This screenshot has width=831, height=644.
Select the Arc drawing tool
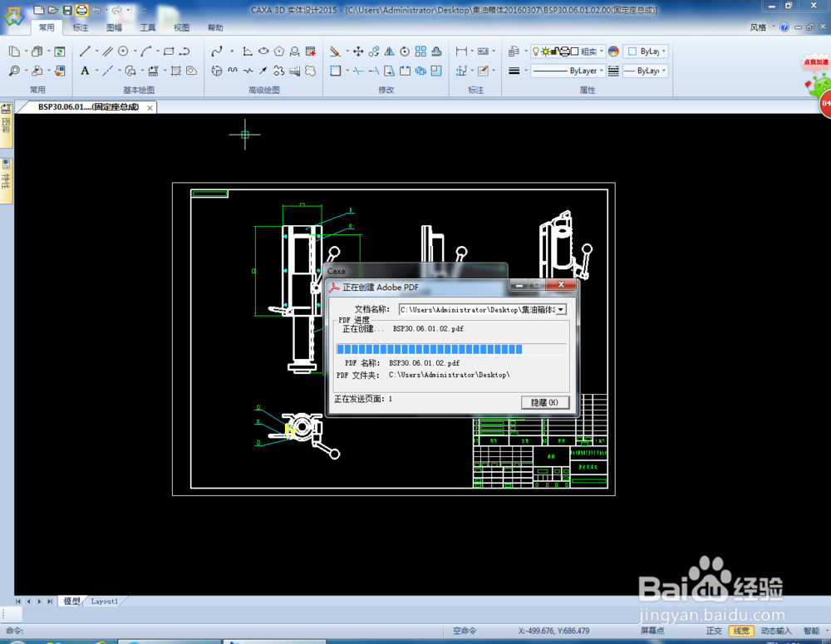point(146,52)
